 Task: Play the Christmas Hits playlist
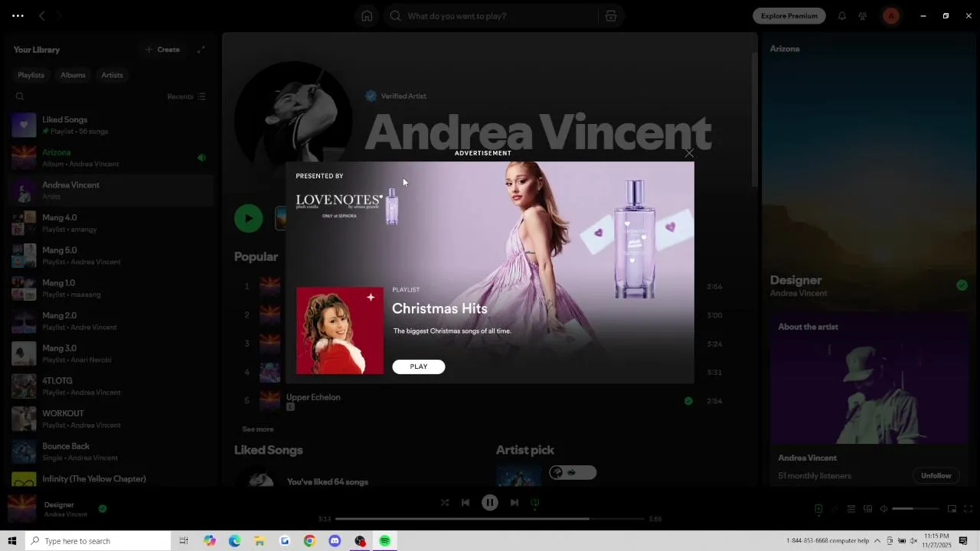point(419,367)
